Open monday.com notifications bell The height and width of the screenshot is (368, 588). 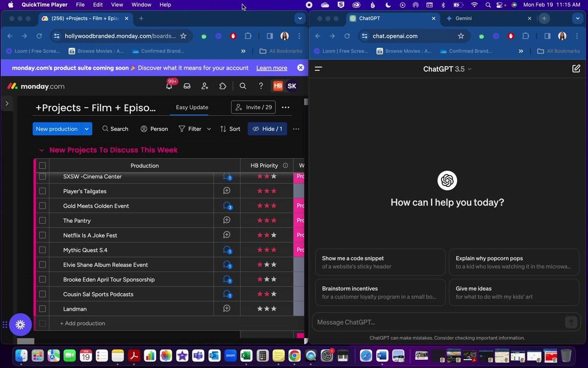(169, 86)
